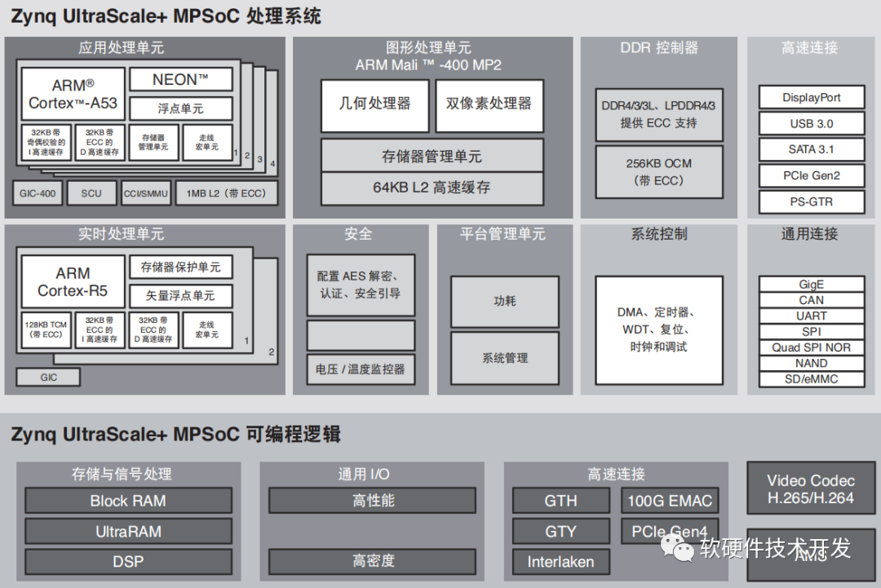This screenshot has width=881, height=588.
Task: Click the GigE block
Action: click(812, 284)
